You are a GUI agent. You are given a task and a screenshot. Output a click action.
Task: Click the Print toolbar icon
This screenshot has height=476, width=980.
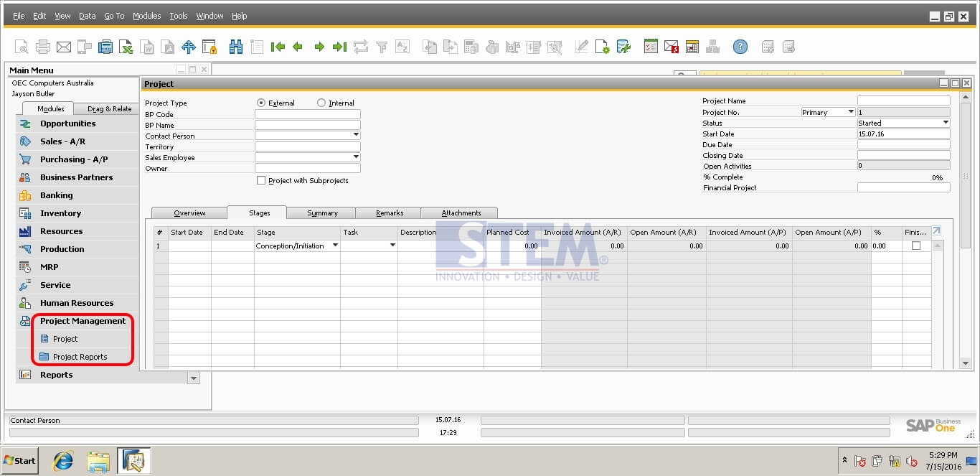[x=43, y=47]
